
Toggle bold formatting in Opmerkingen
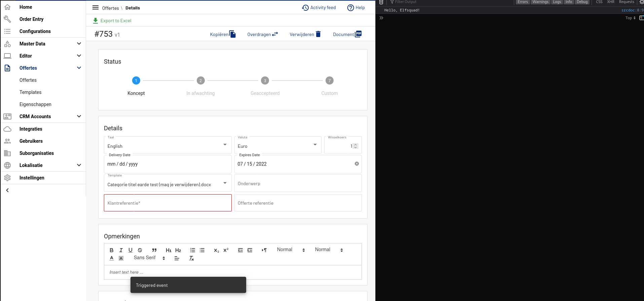tap(112, 250)
